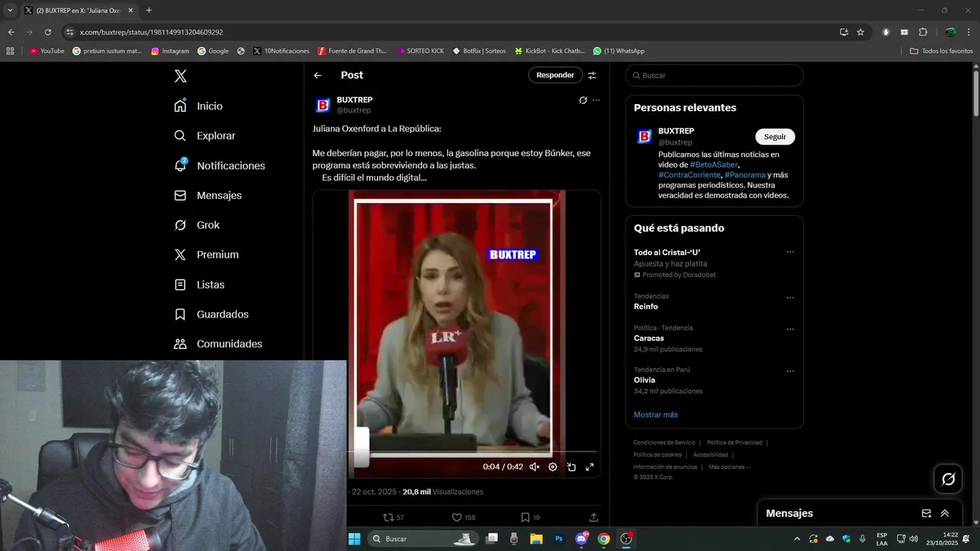
Task: Open the Olivia trending topic
Action: [x=644, y=380]
